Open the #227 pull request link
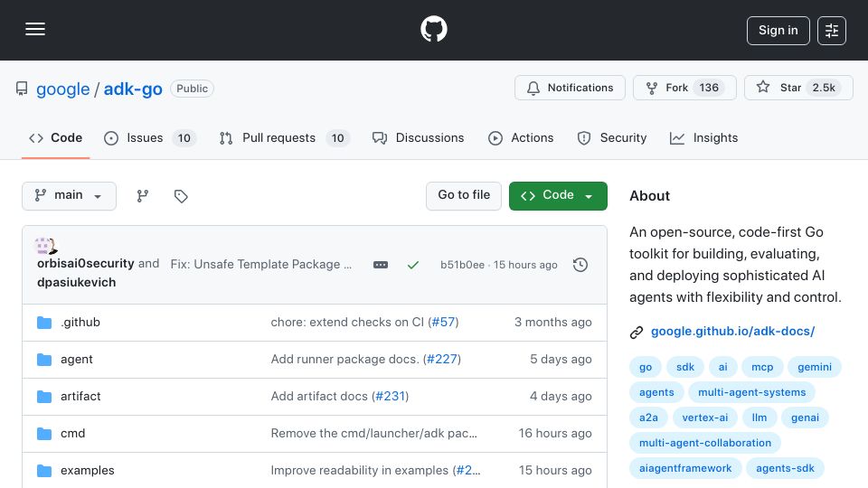868x488 pixels. point(442,360)
